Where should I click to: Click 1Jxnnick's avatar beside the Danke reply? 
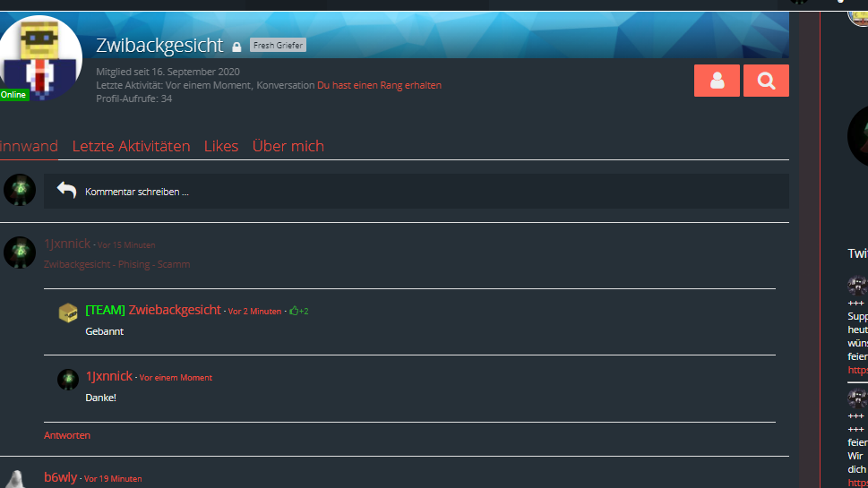[68, 379]
